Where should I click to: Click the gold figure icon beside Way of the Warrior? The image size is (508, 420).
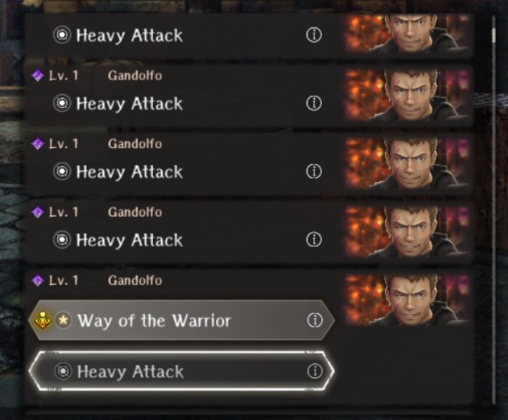tap(43, 320)
